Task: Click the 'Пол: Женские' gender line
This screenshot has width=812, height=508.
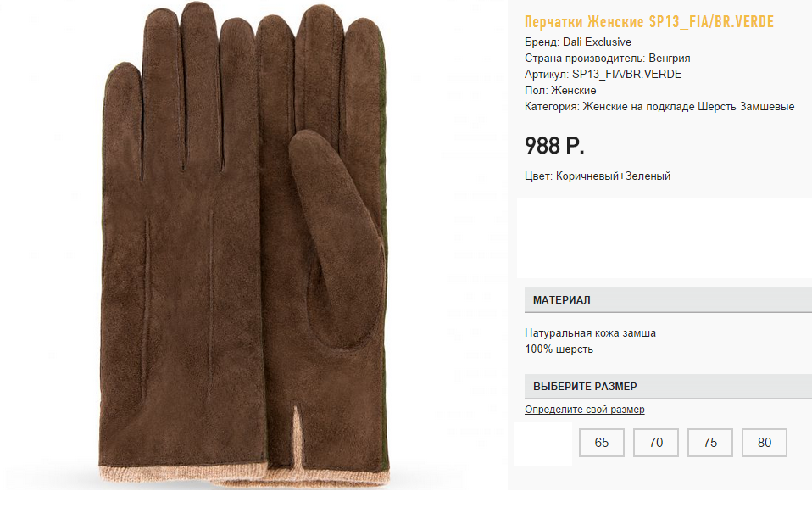Action: 560,90
